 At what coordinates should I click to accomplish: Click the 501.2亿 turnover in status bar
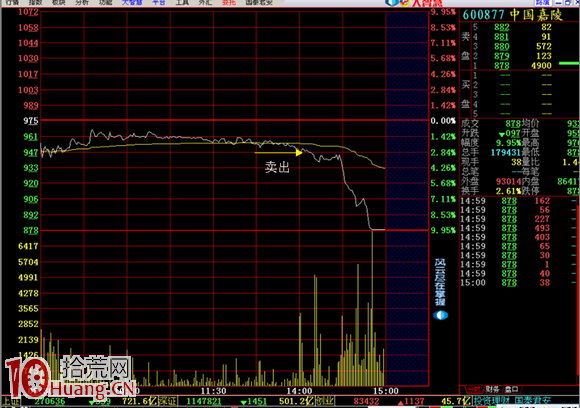[x=297, y=401]
